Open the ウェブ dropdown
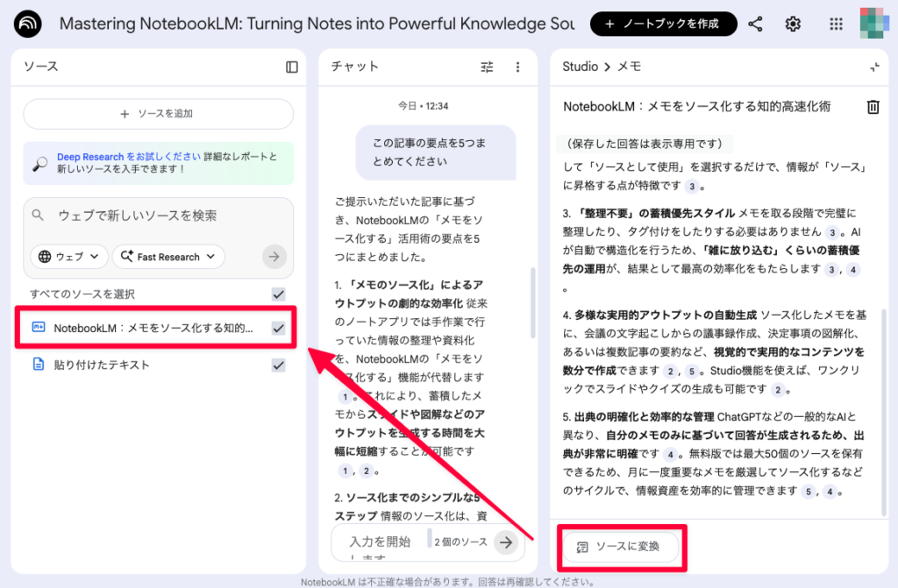 point(68,257)
